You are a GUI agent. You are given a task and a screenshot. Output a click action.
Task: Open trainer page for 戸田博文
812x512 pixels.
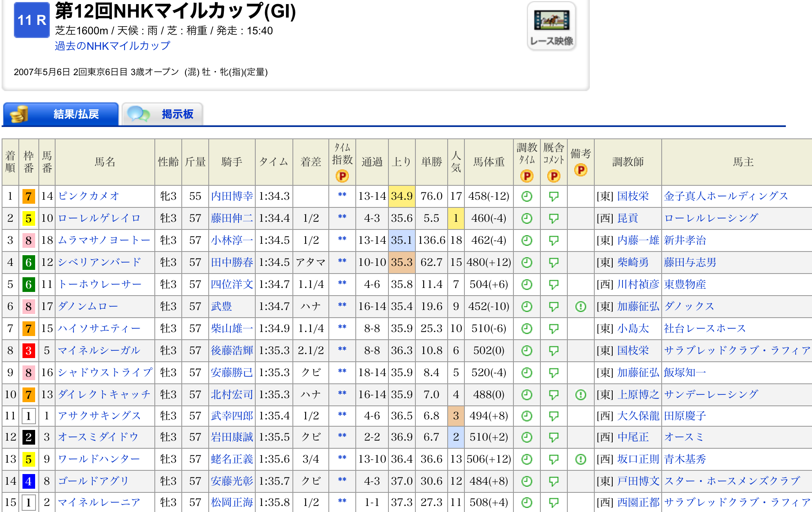638,481
